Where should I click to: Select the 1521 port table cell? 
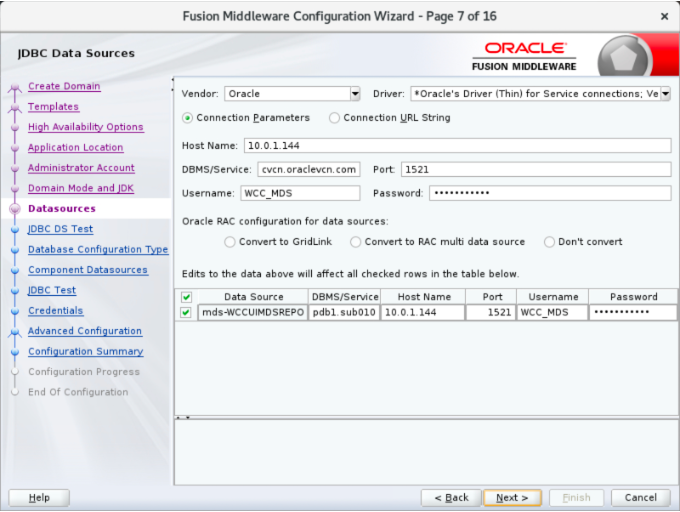[491, 313]
